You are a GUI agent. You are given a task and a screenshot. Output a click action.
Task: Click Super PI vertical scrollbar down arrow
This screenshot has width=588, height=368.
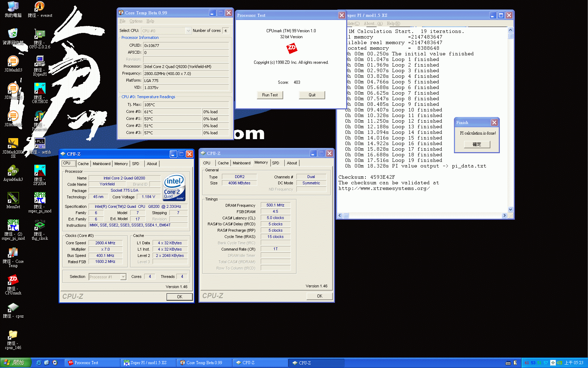[x=510, y=210]
